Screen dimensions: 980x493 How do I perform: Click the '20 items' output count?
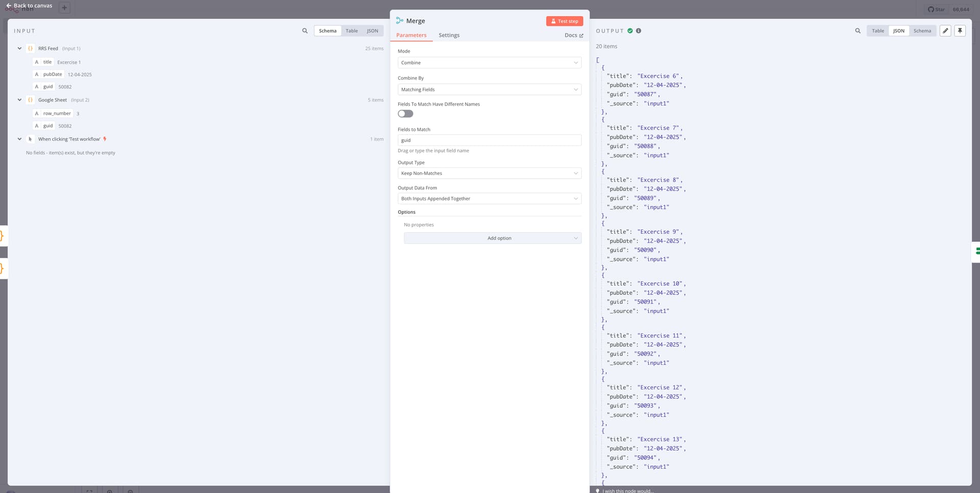coord(606,46)
